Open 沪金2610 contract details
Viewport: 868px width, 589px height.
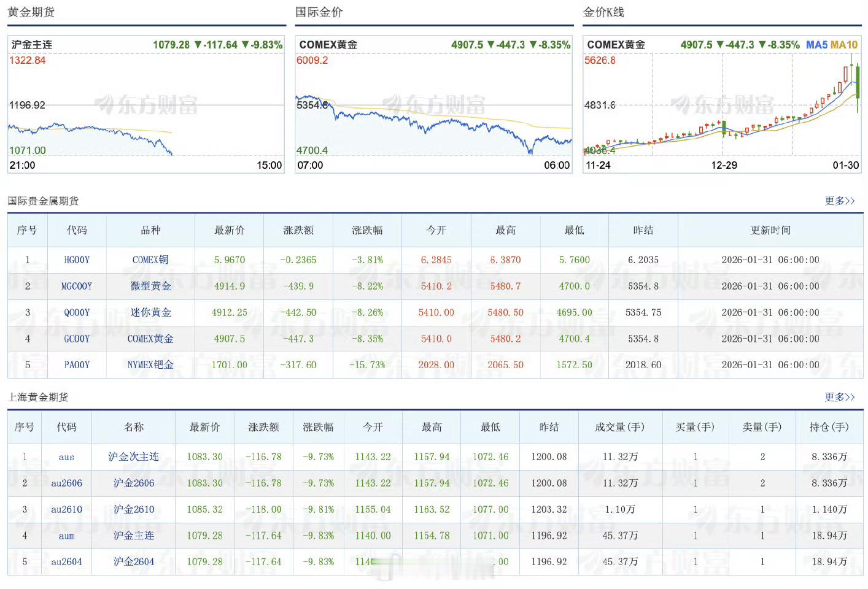coord(134,509)
